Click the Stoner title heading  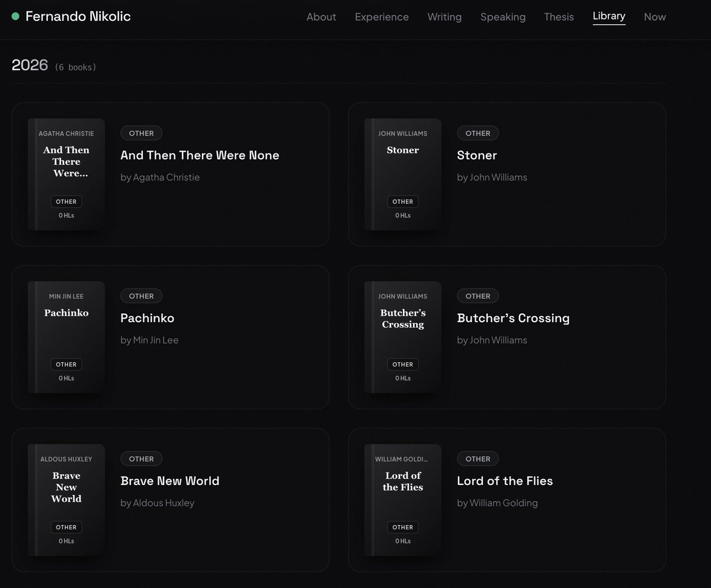tap(477, 155)
